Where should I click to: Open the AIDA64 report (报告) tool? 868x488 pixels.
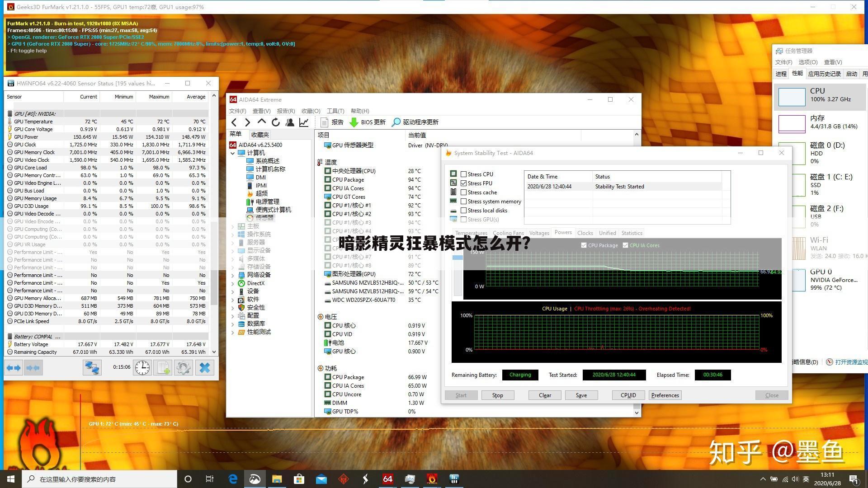[332, 122]
